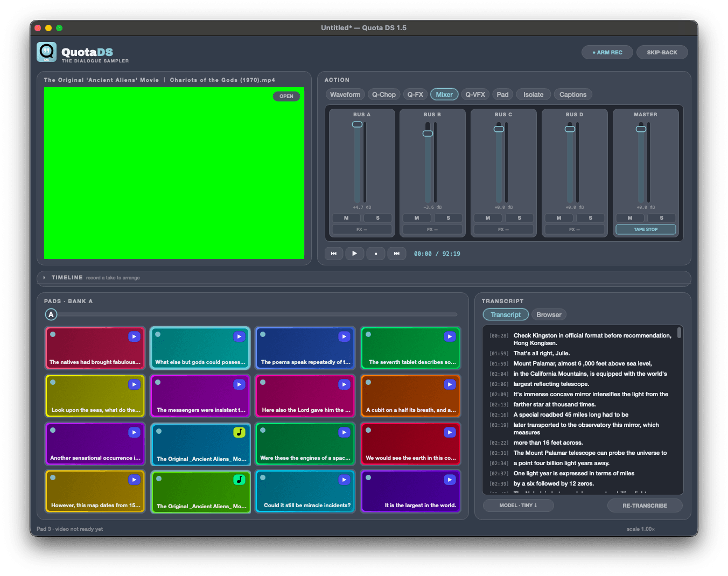Solo Bus B
The height and width of the screenshot is (576, 728).
pos(449,218)
